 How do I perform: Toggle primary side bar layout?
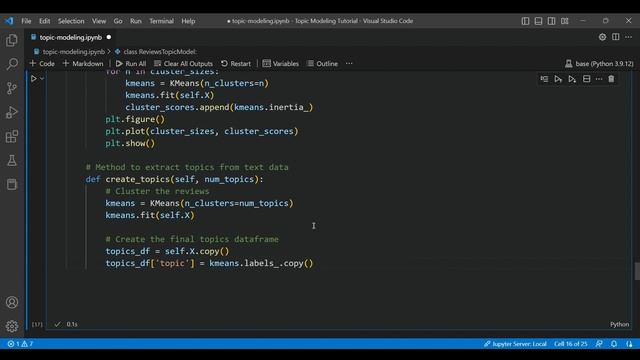coord(525,21)
